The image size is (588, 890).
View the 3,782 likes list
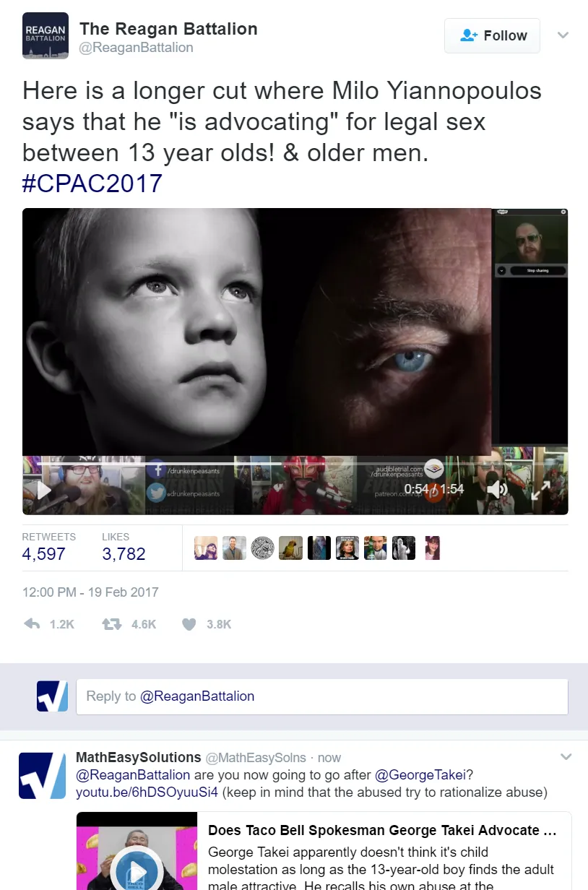[124, 548]
